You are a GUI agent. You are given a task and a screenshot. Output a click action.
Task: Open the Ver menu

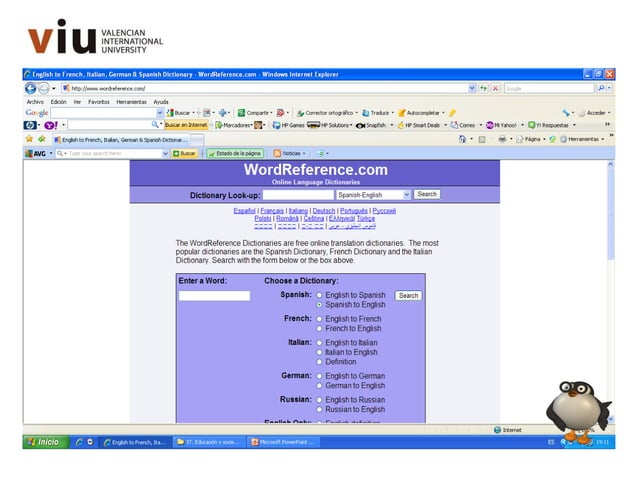point(77,102)
